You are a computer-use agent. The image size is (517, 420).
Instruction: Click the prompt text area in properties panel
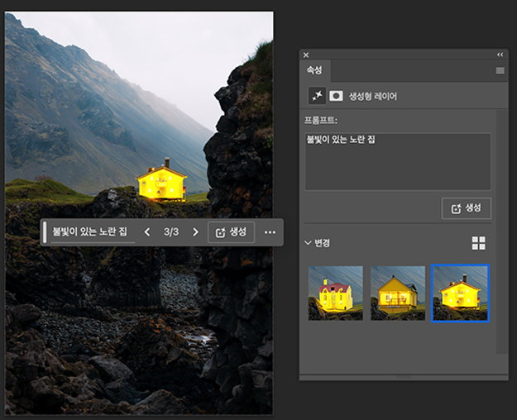click(398, 161)
